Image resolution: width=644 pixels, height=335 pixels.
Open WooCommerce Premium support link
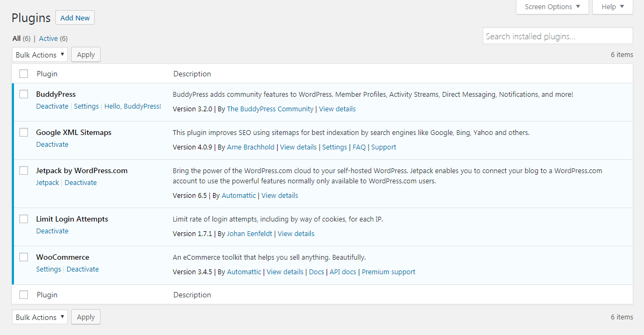pos(388,272)
